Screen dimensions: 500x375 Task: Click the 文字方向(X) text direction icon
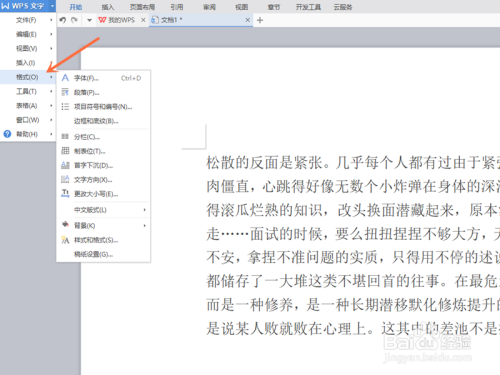click(x=65, y=180)
